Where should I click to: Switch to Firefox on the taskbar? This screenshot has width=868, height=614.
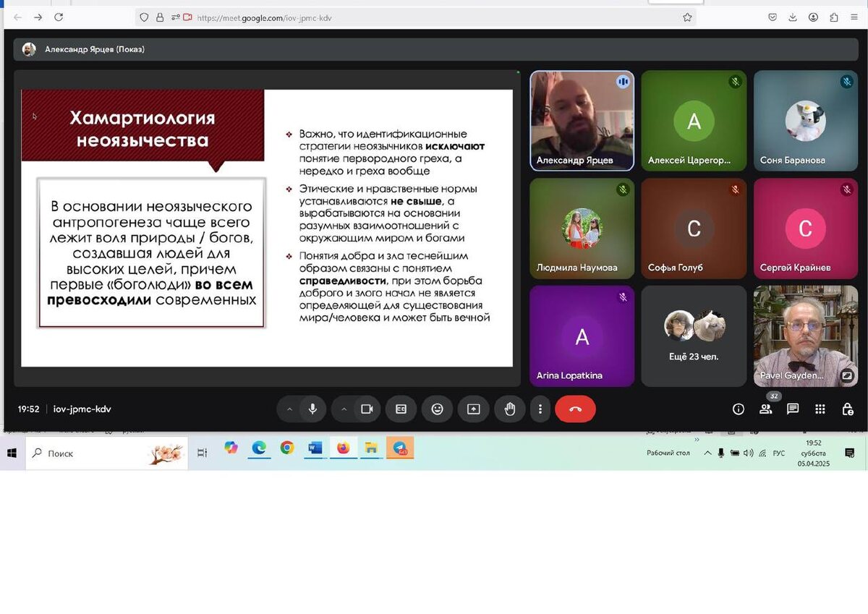(343, 448)
